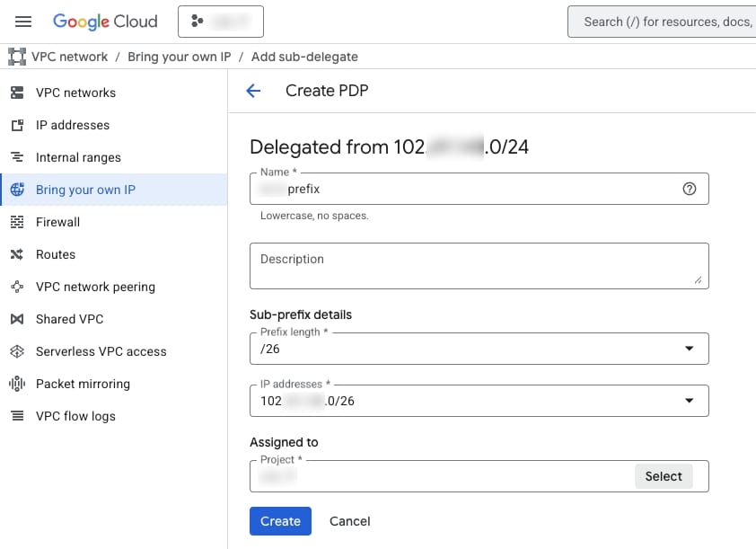Open the hamburger navigation menu
This screenshot has width=756, height=549.
23,22
